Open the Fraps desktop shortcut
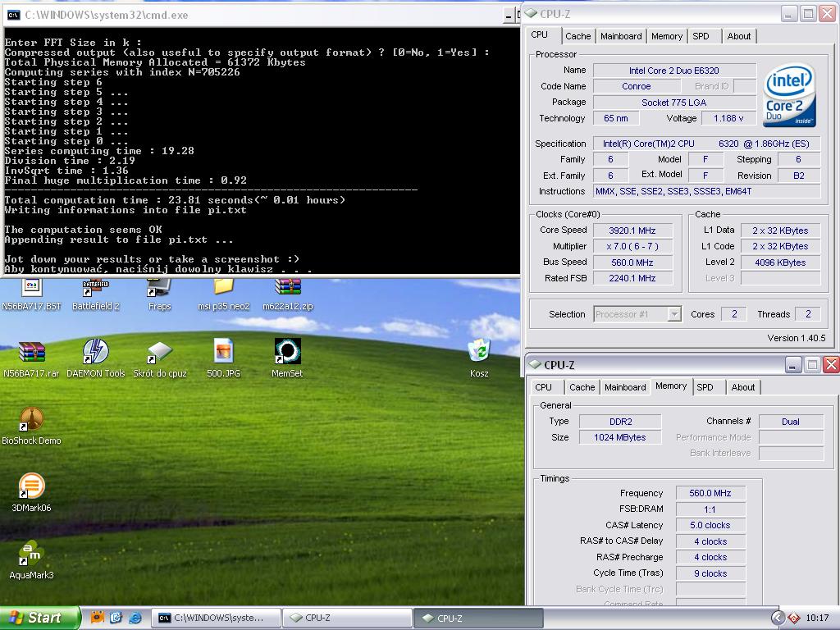 point(160,295)
